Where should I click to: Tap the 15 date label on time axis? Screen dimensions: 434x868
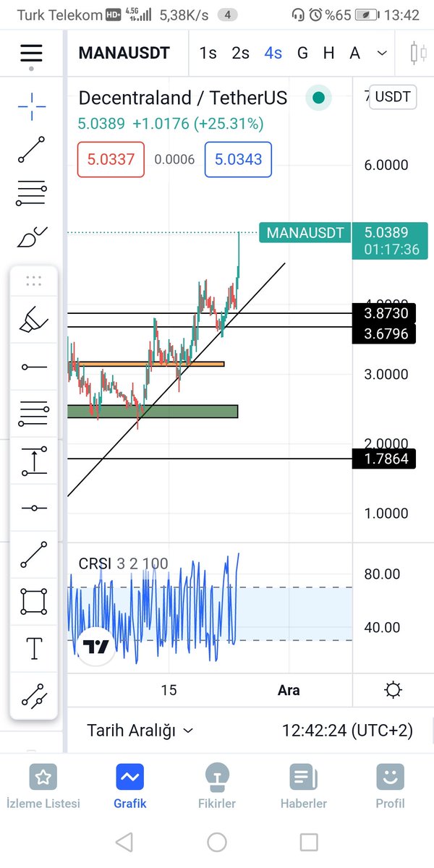click(x=169, y=690)
